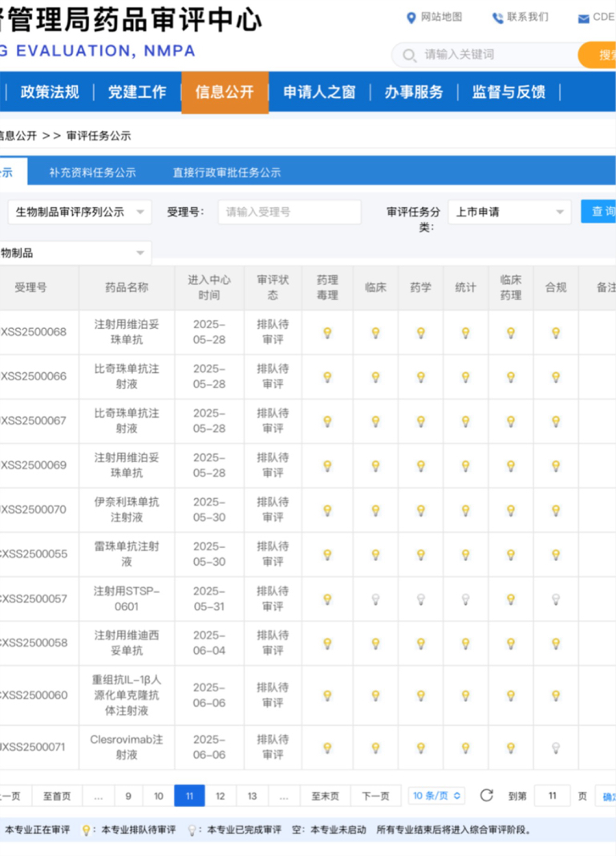The image size is (616, 856).
Task: Jump to last page with 至末页
Action: [x=325, y=796]
